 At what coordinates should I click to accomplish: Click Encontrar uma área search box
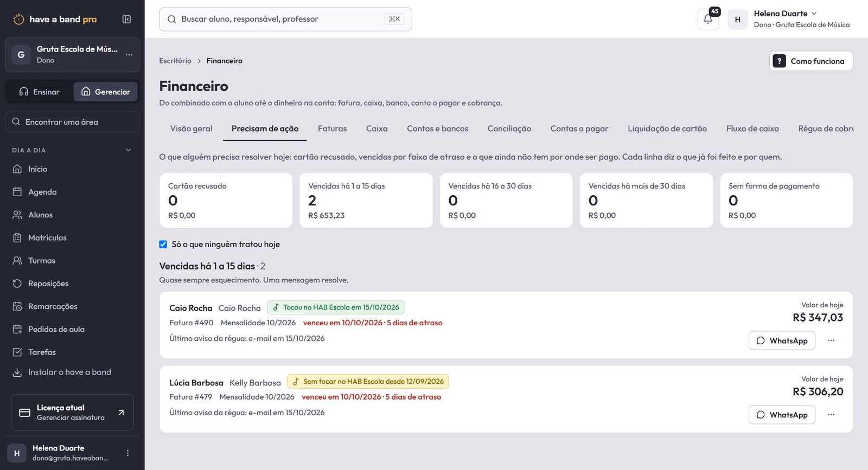[72, 122]
